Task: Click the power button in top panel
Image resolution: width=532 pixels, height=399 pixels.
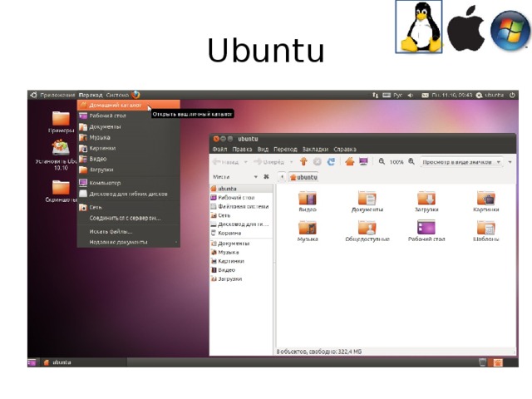Action: pyautogui.click(x=512, y=95)
